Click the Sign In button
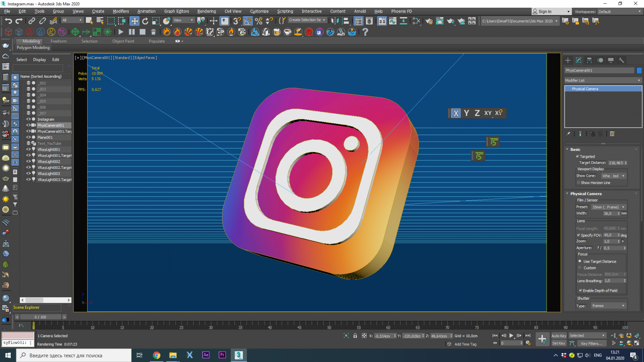The height and width of the screenshot is (362, 644). [551, 12]
